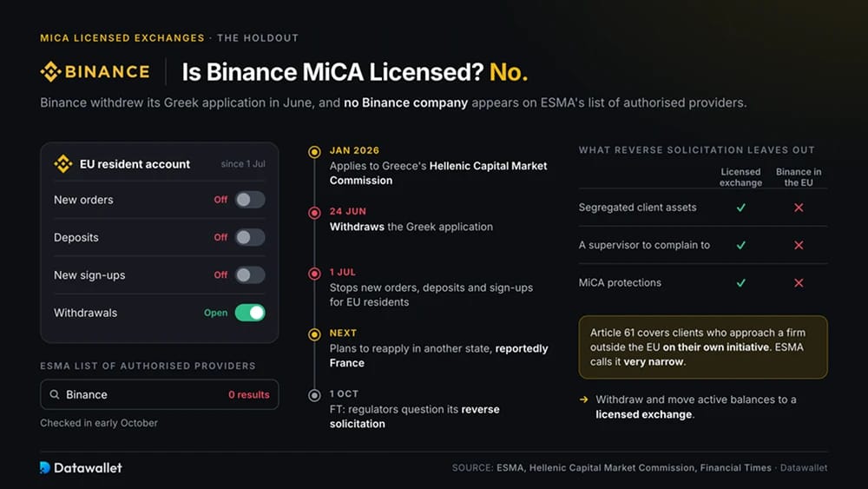Click 'MICA LICENSED EXCHANGES' label
This screenshot has width=868, height=489.
pos(122,37)
